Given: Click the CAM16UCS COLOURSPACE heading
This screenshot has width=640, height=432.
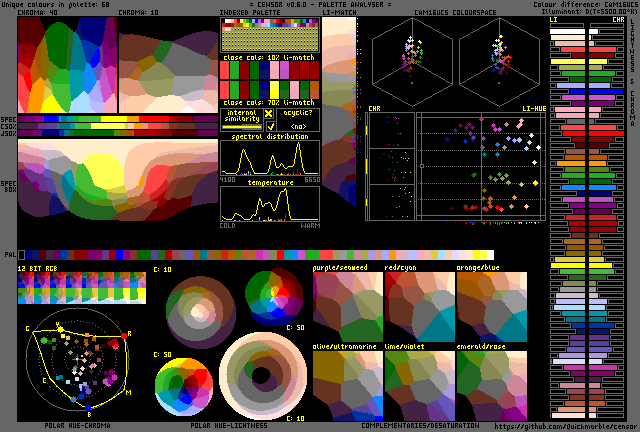Looking at the screenshot, I should pos(455,13).
